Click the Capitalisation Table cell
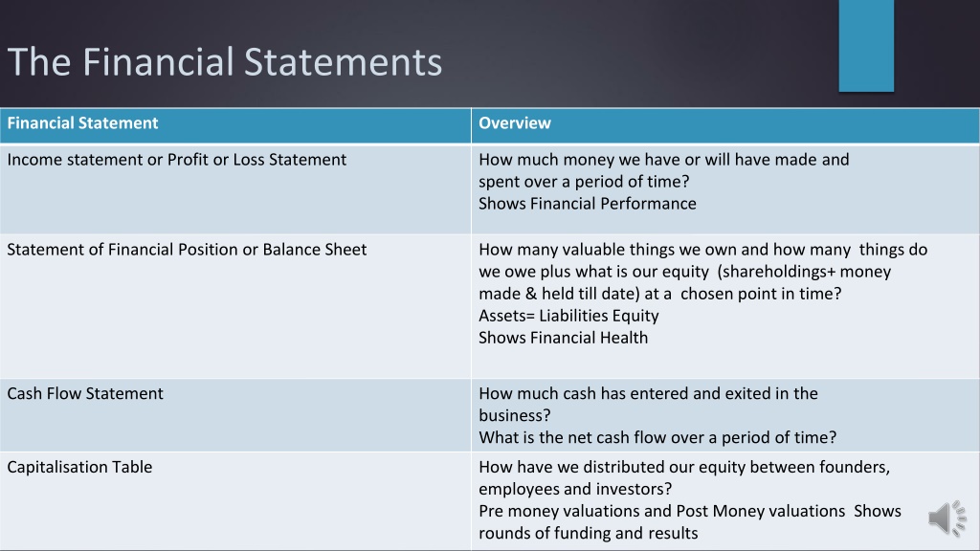Screen dimensions: 980x551 [235, 501]
